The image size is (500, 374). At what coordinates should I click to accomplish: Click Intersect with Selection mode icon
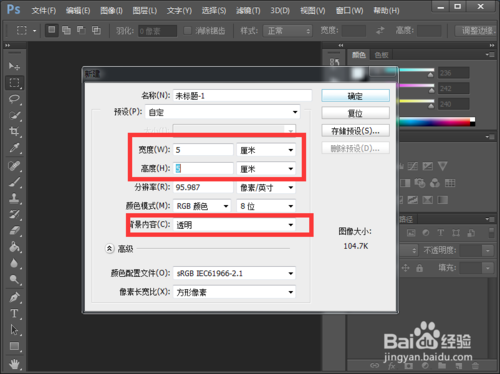(96, 30)
